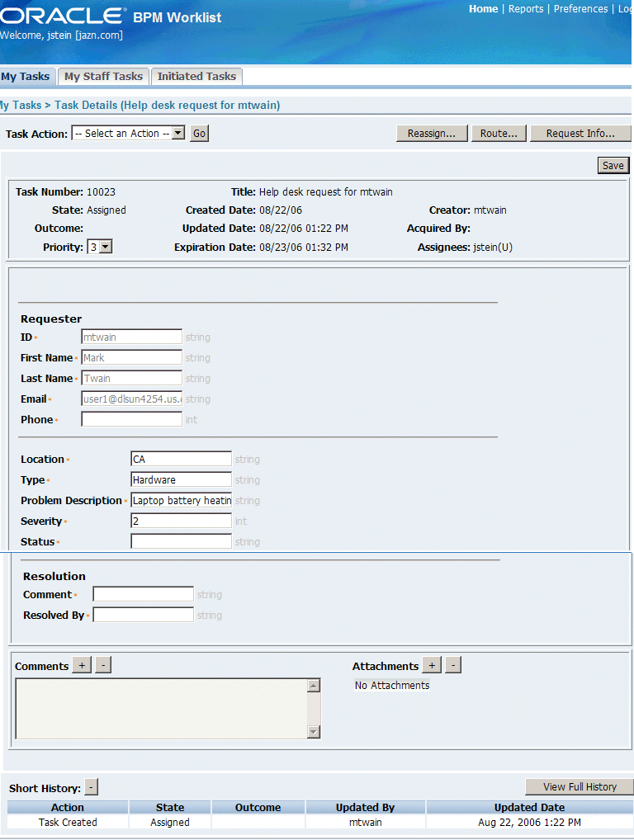Open the Home link in the header

483,8
